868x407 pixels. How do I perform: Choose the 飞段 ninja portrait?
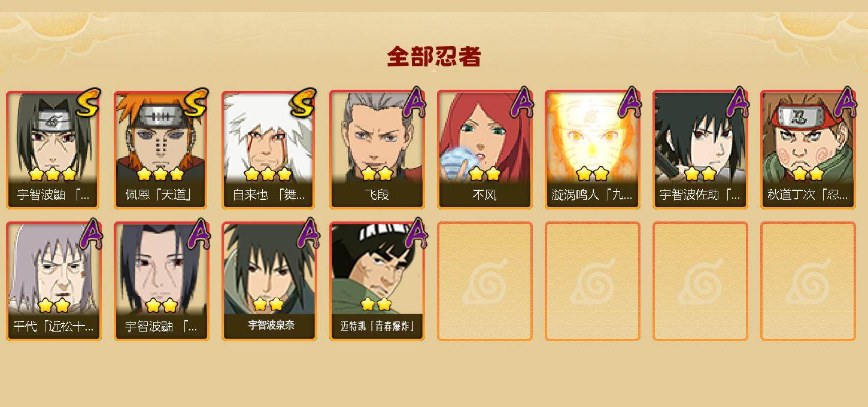click(377, 150)
